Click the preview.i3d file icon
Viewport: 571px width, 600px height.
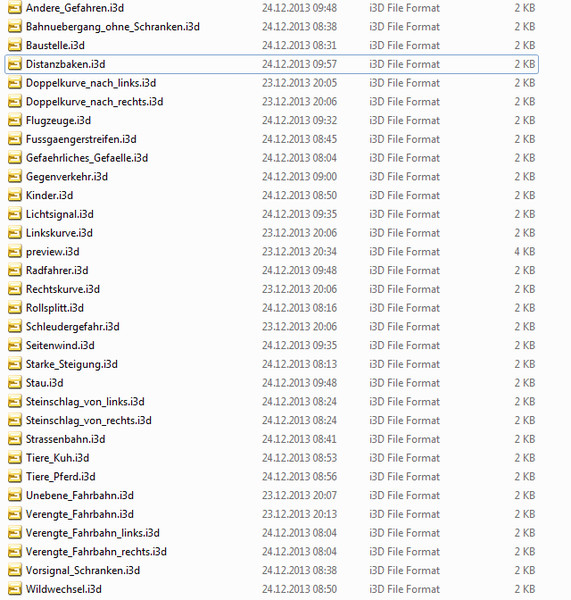tap(15, 251)
